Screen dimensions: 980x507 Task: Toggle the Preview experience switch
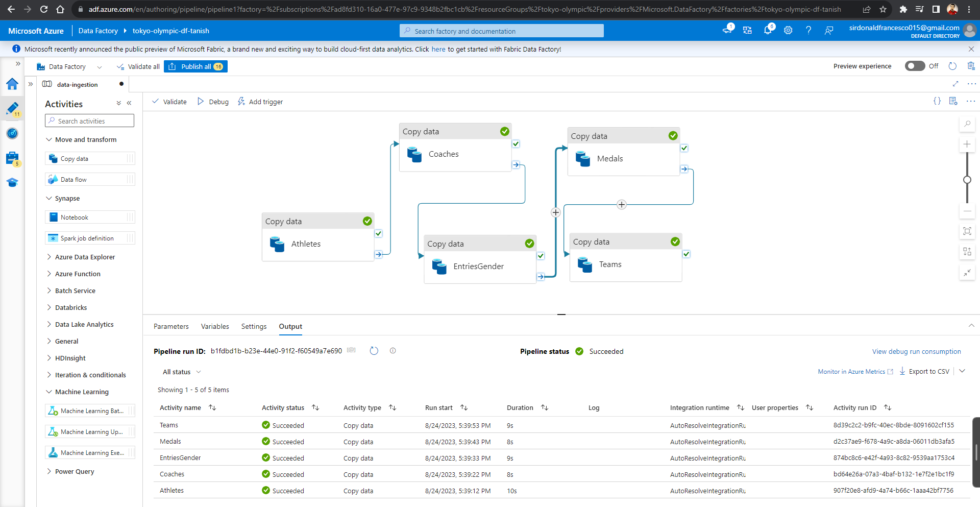(x=915, y=66)
